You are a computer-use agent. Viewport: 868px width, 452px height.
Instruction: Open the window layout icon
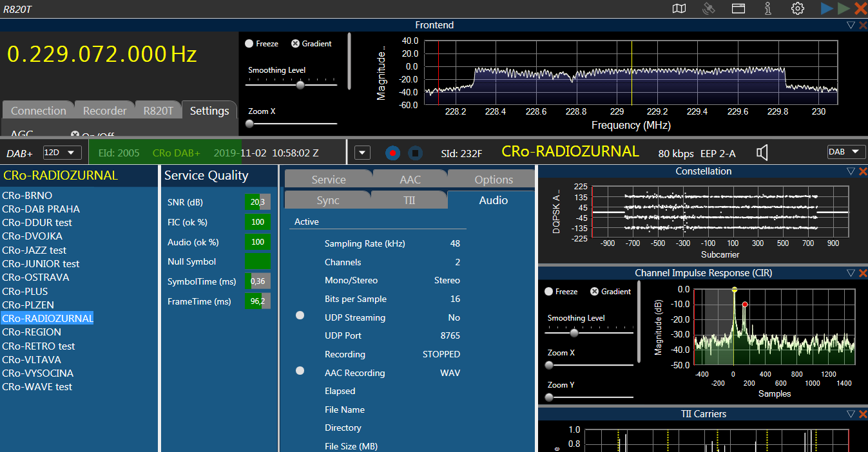738,8
